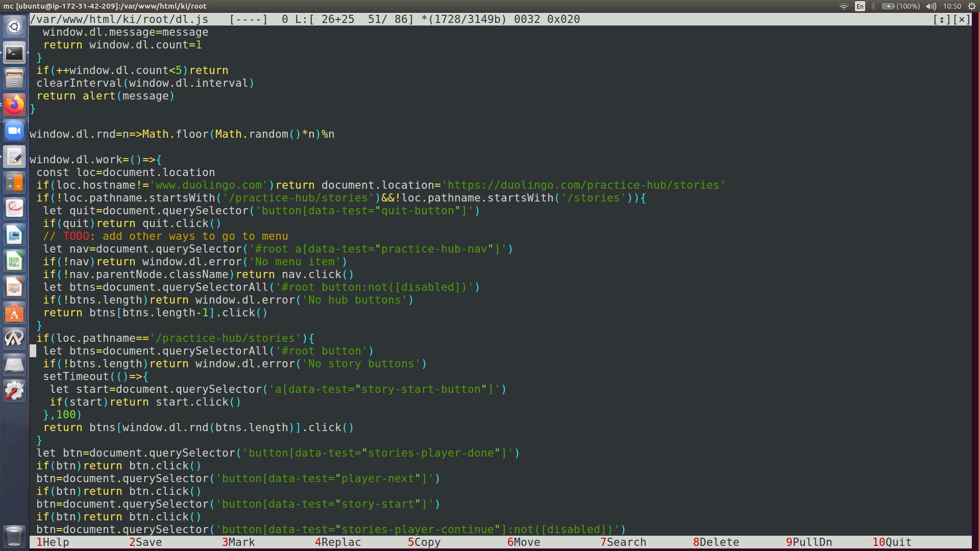
Task: Open the Files manager icon
Action: [x=14, y=79]
